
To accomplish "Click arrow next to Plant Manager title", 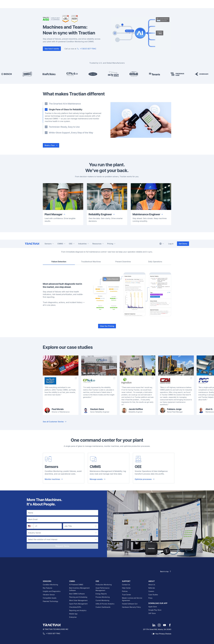I will pyautogui.click(x=64, y=214).
